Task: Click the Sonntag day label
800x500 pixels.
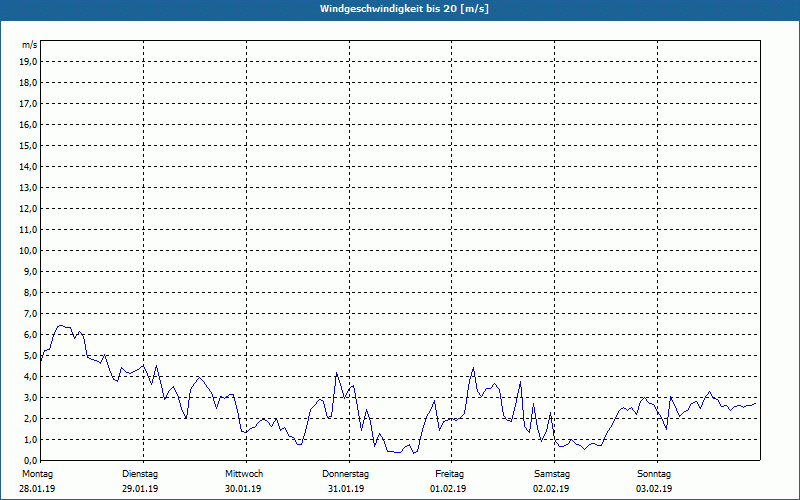Action: 654,474
